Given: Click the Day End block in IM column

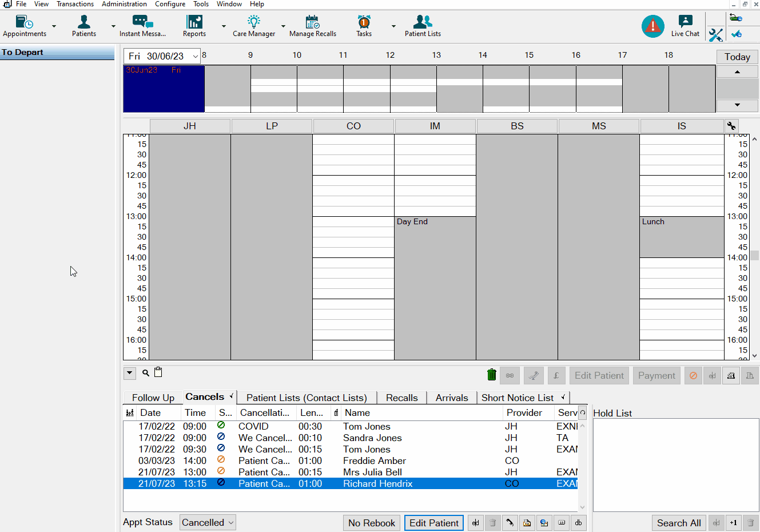Looking at the screenshot, I should (x=435, y=288).
